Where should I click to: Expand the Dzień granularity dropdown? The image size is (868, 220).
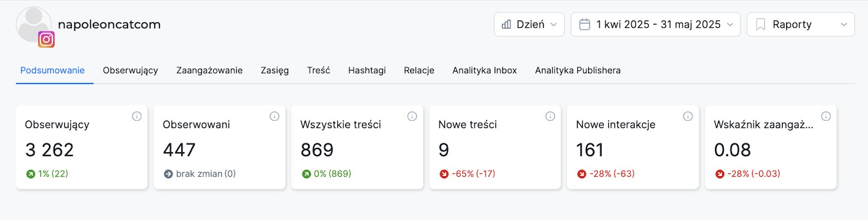pyautogui.click(x=529, y=24)
